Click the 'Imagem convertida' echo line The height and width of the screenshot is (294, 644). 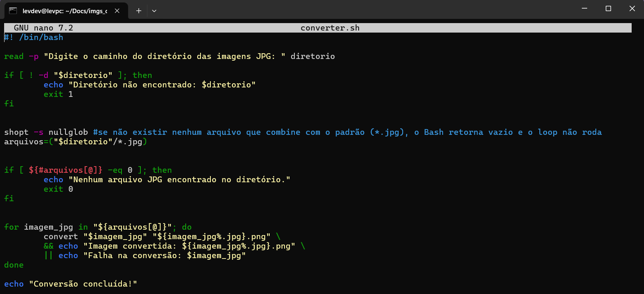(x=174, y=246)
